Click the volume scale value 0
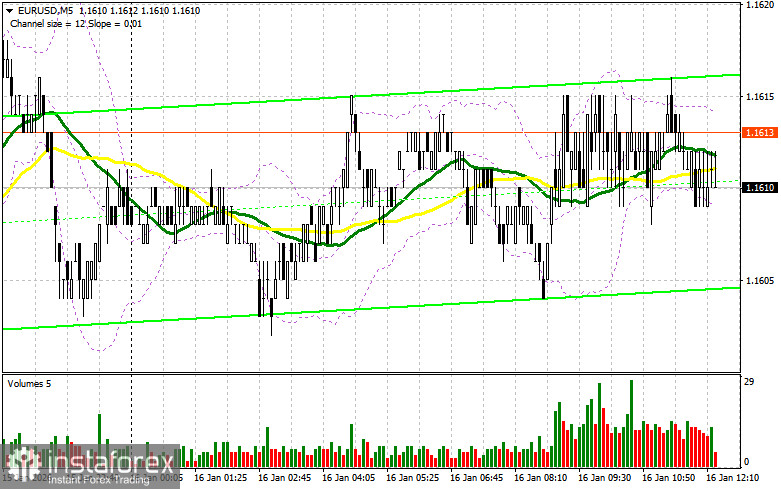 coord(746,462)
